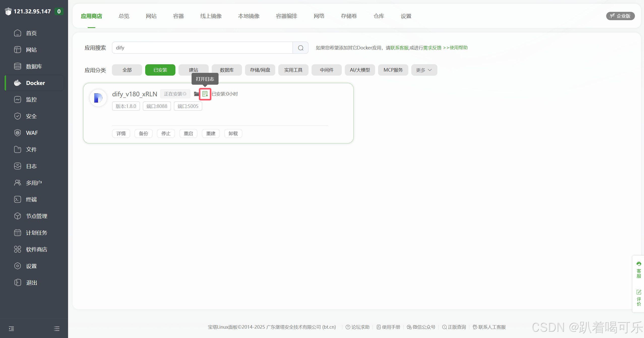Filter apps by 实用工具 category
The width and height of the screenshot is (644, 338).
click(x=293, y=70)
